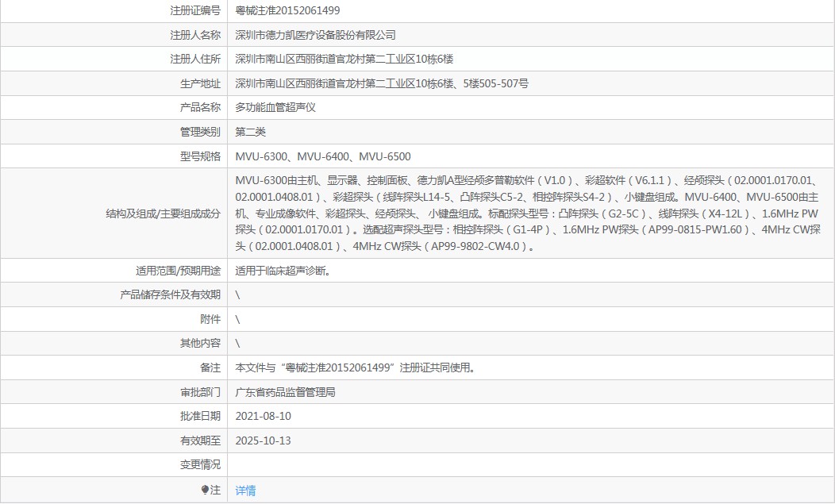Click the dot icon beside 注 label

coord(205,490)
